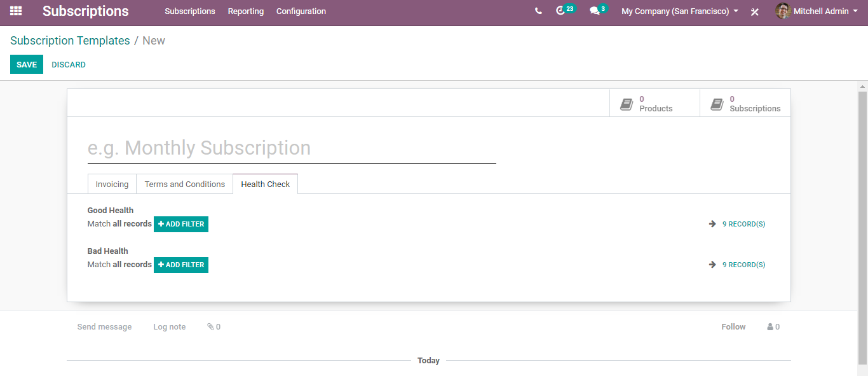Click the arrow beside Good Health records
The image size is (868, 376).
click(x=712, y=224)
